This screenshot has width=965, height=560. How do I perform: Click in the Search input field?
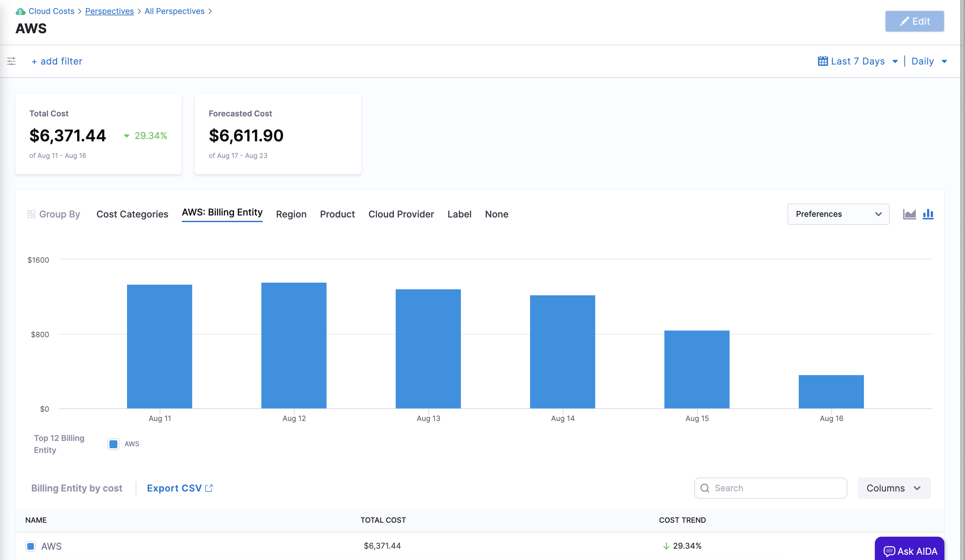pyautogui.click(x=770, y=488)
